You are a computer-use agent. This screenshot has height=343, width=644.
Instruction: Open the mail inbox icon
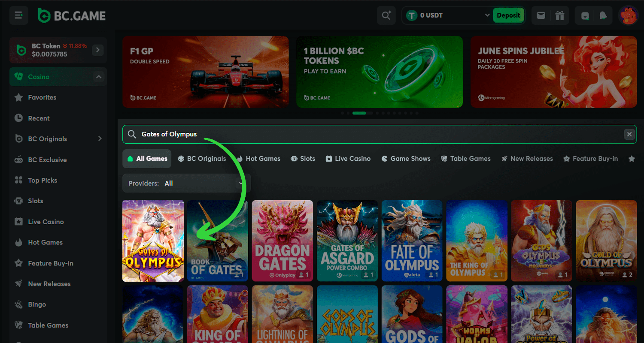(541, 15)
